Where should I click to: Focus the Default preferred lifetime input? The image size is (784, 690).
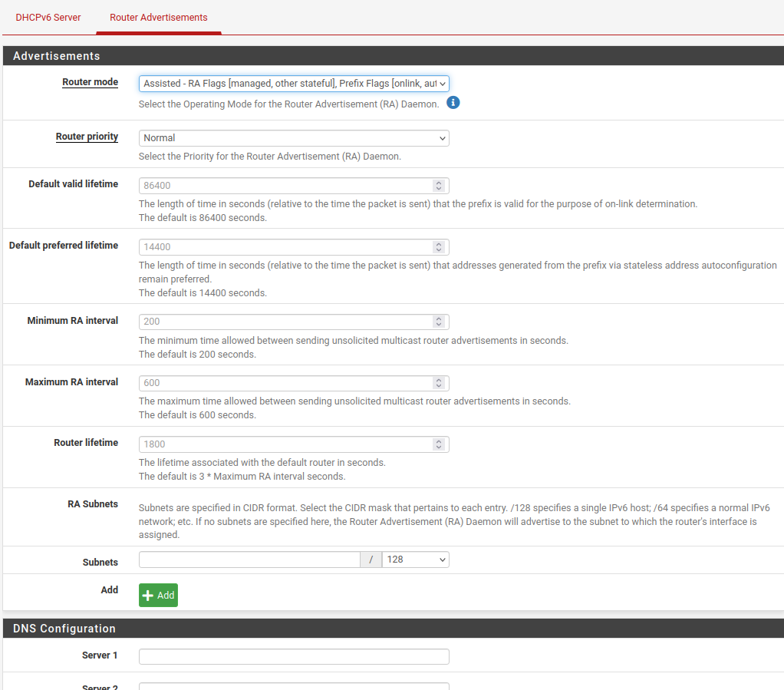pyautogui.click(x=284, y=247)
